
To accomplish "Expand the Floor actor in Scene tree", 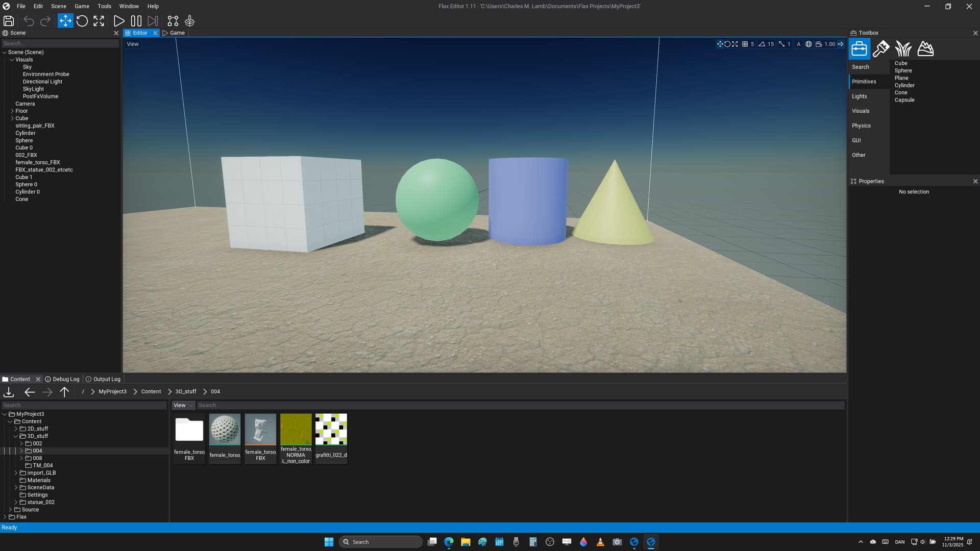I will click(12, 111).
